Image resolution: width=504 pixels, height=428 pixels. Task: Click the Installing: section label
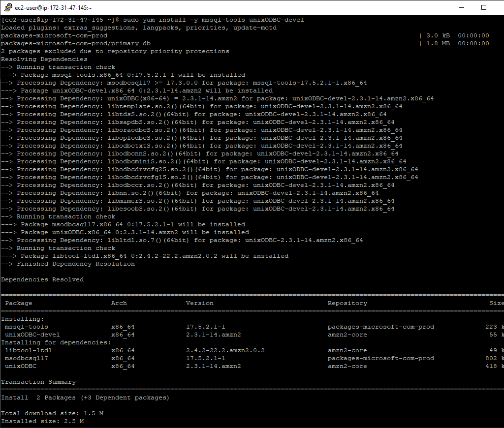tap(23, 319)
